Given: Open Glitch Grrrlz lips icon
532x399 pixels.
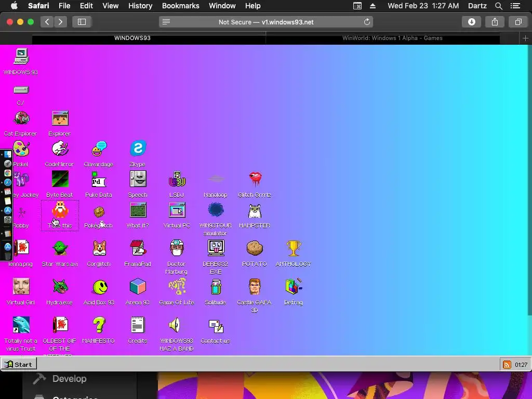Looking at the screenshot, I should point(255,179).
